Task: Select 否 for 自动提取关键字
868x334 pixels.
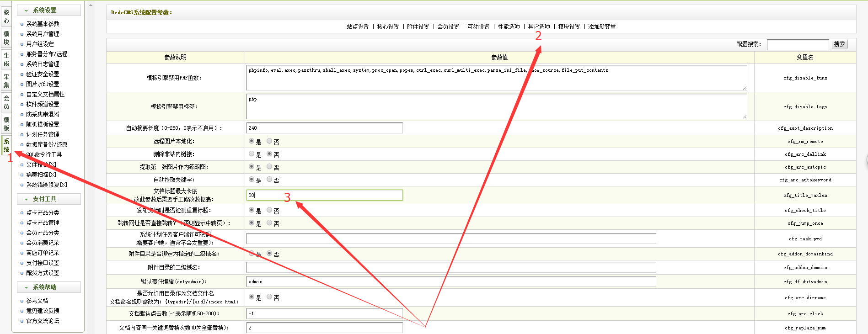Action: 269,180
